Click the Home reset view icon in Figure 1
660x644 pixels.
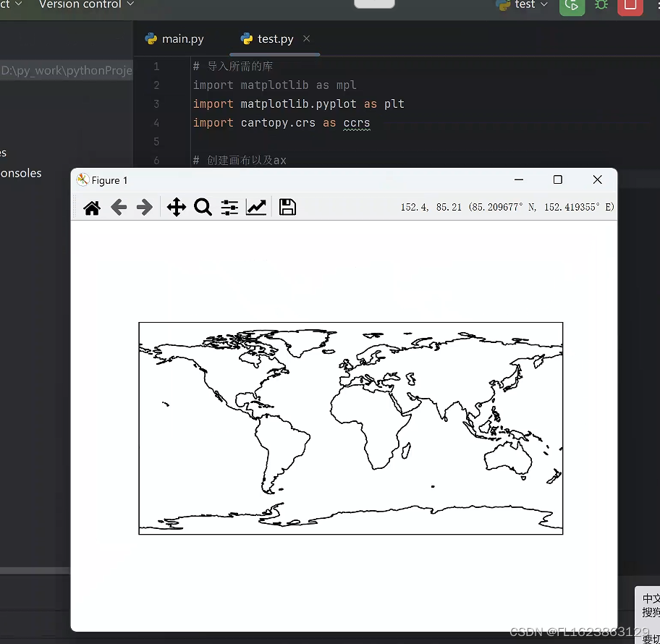[91, 207]
